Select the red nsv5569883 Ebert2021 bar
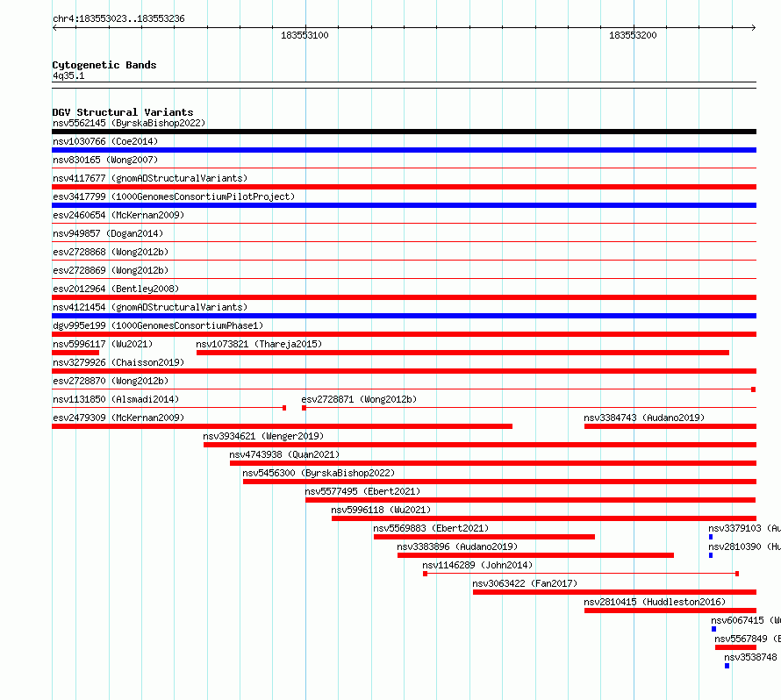This screenshot has width=781, height=700. pos(484,537)
